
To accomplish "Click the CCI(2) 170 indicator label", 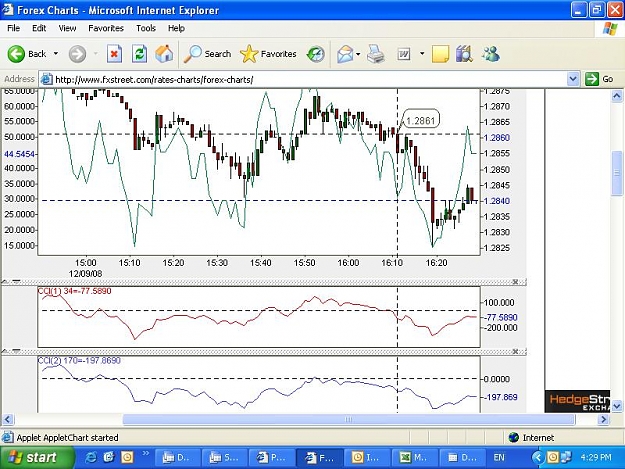I will click(x=79, y=360).
